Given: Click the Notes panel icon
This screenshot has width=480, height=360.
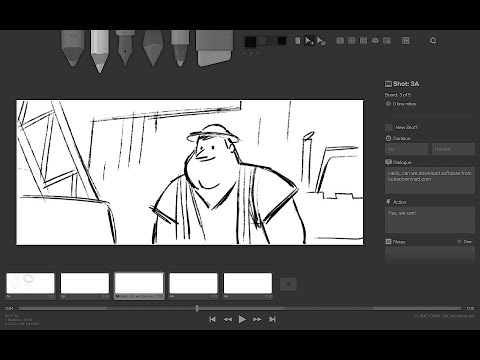Looking at the screenshot, I should [388, 241].
